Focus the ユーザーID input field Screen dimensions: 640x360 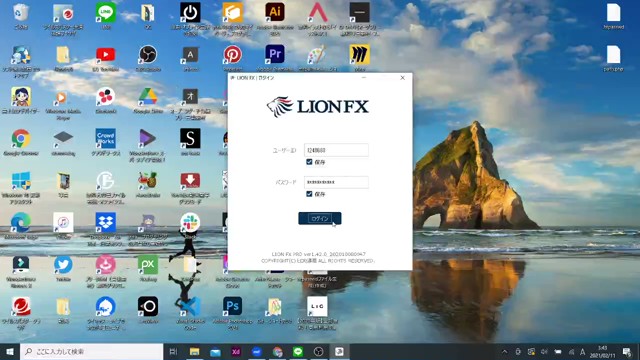336,150
